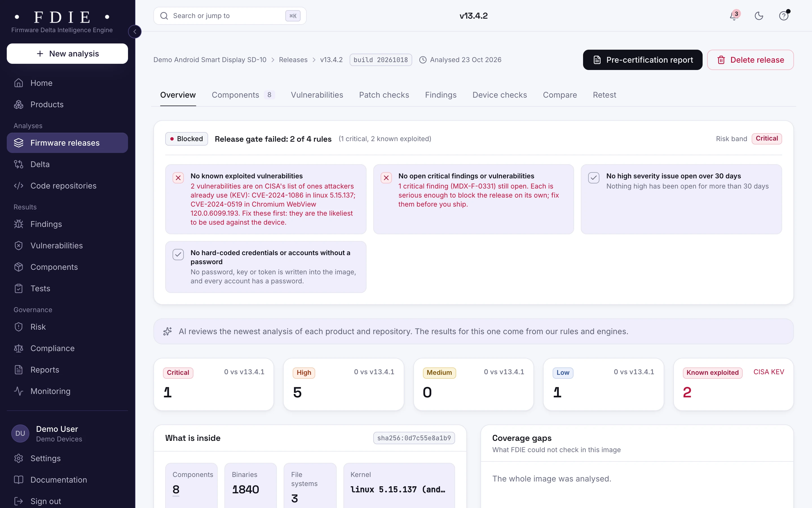
Task: Open Monitoring in sidebar
Action: tap(67, 391)
